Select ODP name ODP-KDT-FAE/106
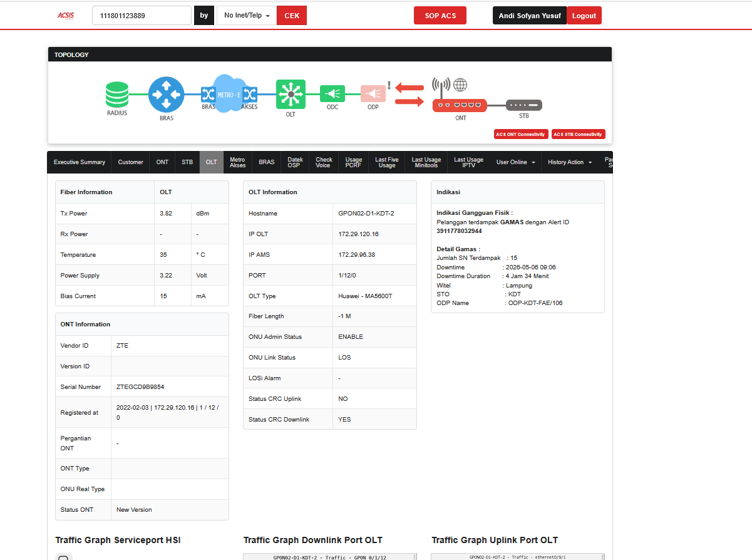This screenshot has width=752, height=560. (x=535, y=303)
